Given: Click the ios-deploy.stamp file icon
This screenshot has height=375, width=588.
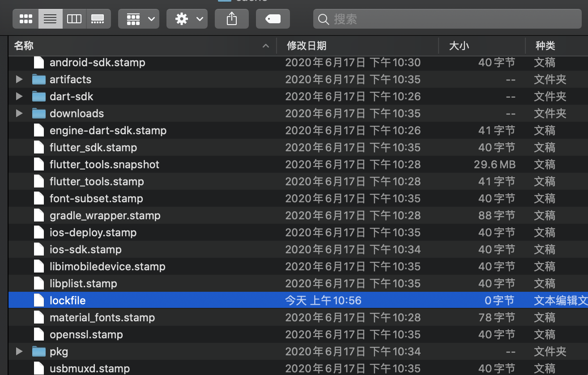Looking at the screenshot, I should 39,232.
